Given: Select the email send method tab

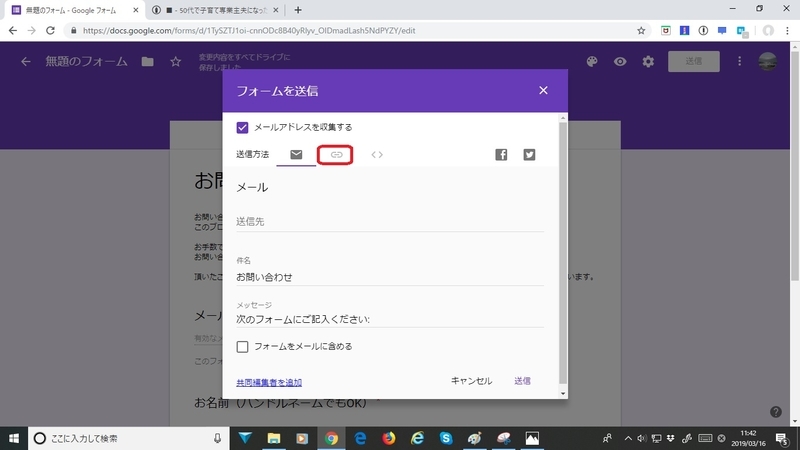Looking at the screenshot, I should pyautogui.click(x=296, y=155).
